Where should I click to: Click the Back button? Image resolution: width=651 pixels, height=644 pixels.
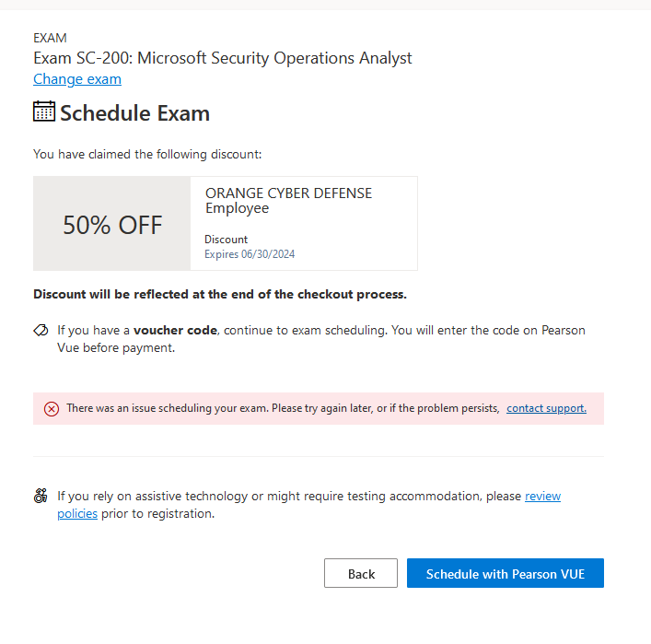coord(361,573)
